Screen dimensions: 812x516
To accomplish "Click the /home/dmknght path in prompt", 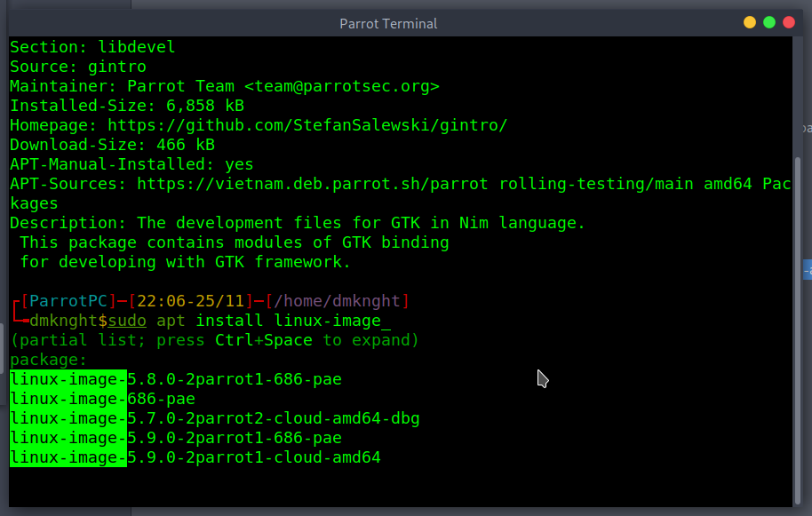I will pos(337,301).
